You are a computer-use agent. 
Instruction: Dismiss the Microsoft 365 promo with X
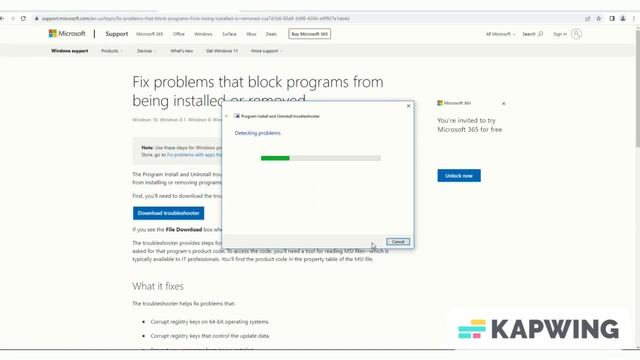click(504, 104)
